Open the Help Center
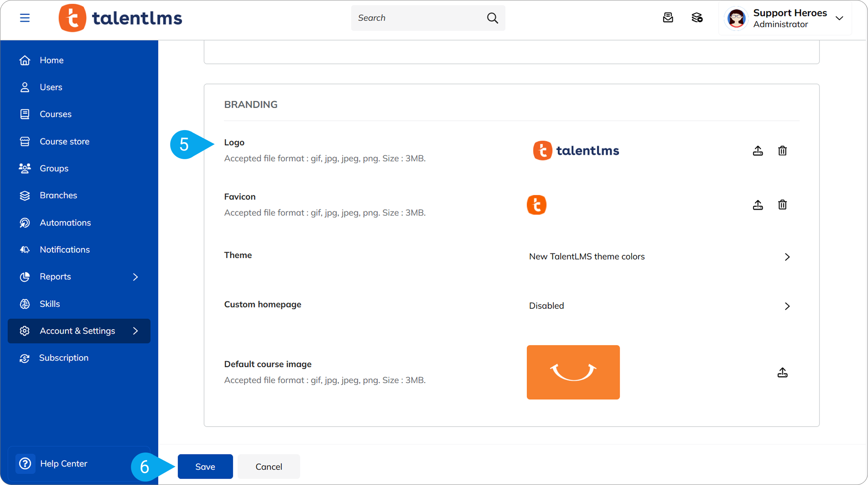The width and height of the screenshot is (868, 485). point(63,464)
